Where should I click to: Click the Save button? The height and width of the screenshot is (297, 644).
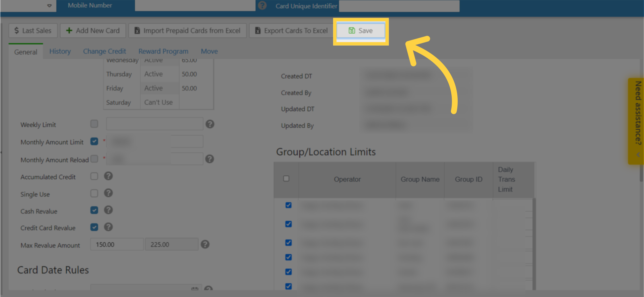tap(361, 31)
